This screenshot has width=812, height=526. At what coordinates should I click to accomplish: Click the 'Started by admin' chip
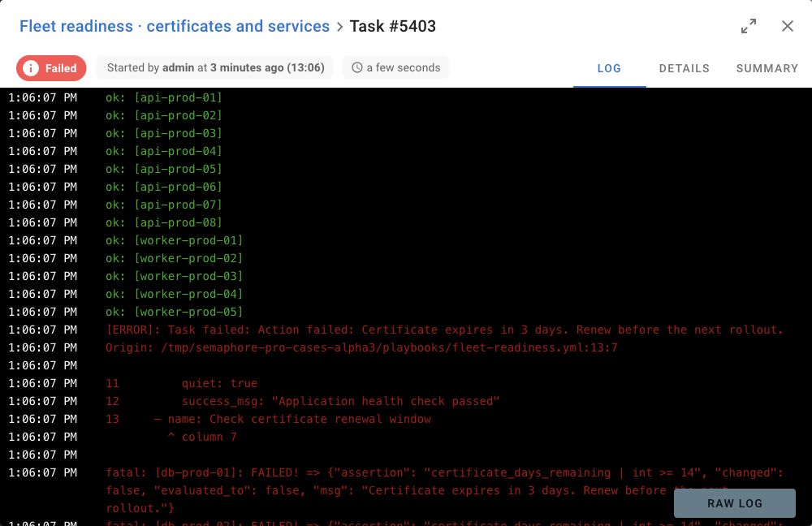tap(215, 67)
